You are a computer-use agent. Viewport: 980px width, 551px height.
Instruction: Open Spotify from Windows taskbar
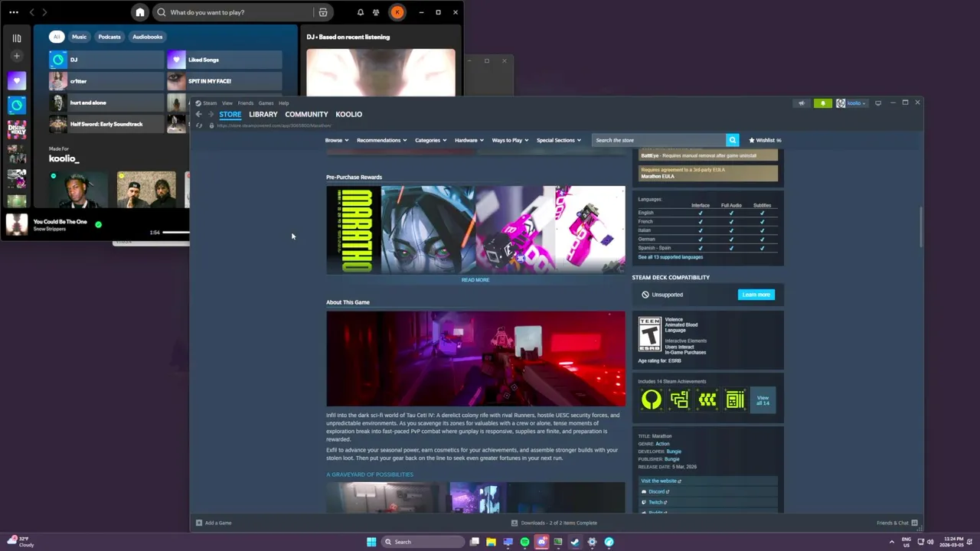tap(524, 542)
